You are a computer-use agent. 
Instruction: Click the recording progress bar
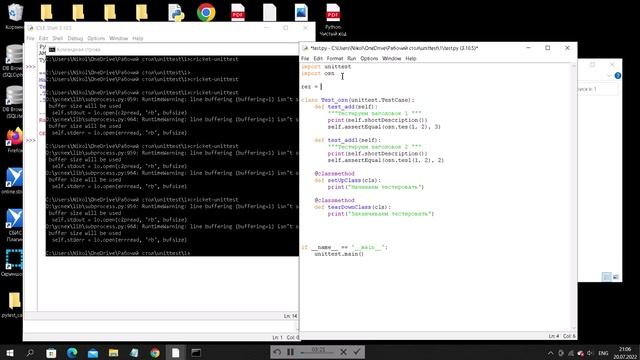tap(318, 353)
